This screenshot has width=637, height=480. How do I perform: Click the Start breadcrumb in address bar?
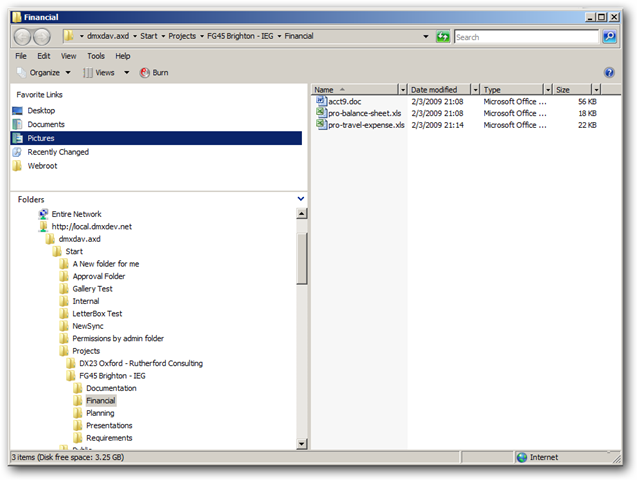(x=149, y=36)
